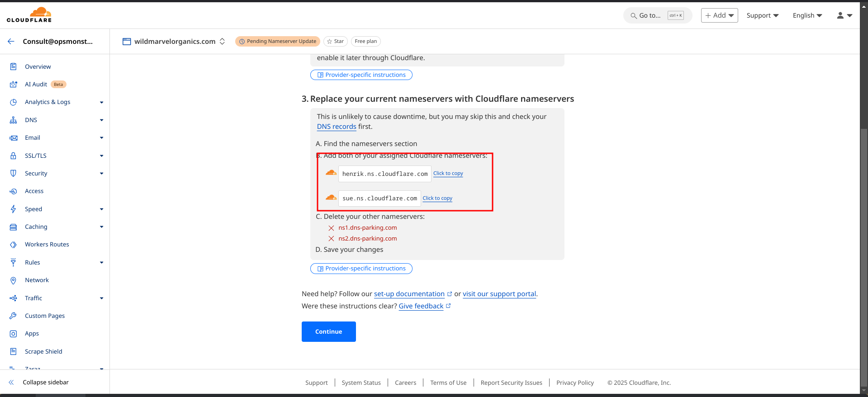
Task: Open the Add dropdown button
Action: pos(719,15)
